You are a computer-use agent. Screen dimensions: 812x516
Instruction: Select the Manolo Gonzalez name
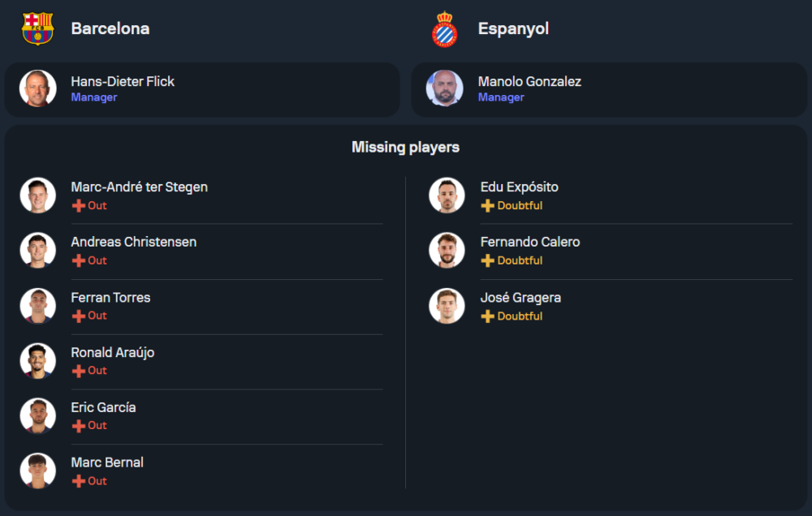click(529, 81)
